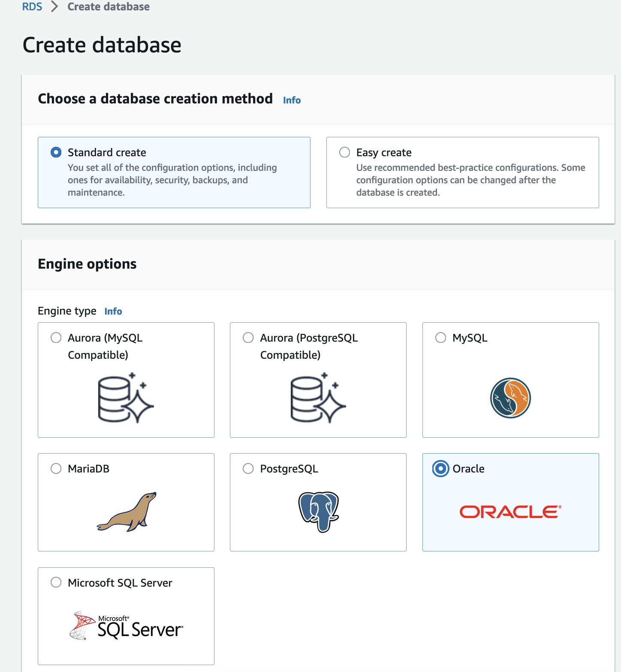Select the PostgreSQL engine radio button

coord(248,469)
